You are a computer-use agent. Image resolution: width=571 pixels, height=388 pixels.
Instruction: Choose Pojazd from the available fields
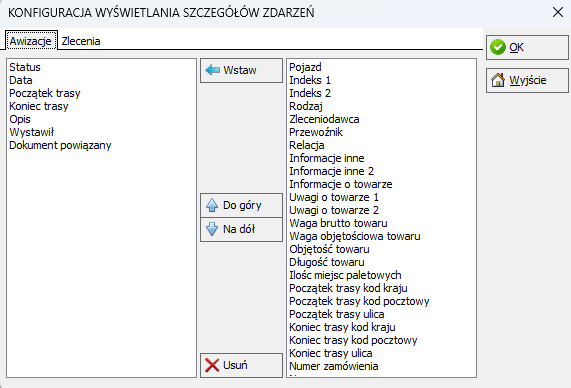(x=305, y=67)
